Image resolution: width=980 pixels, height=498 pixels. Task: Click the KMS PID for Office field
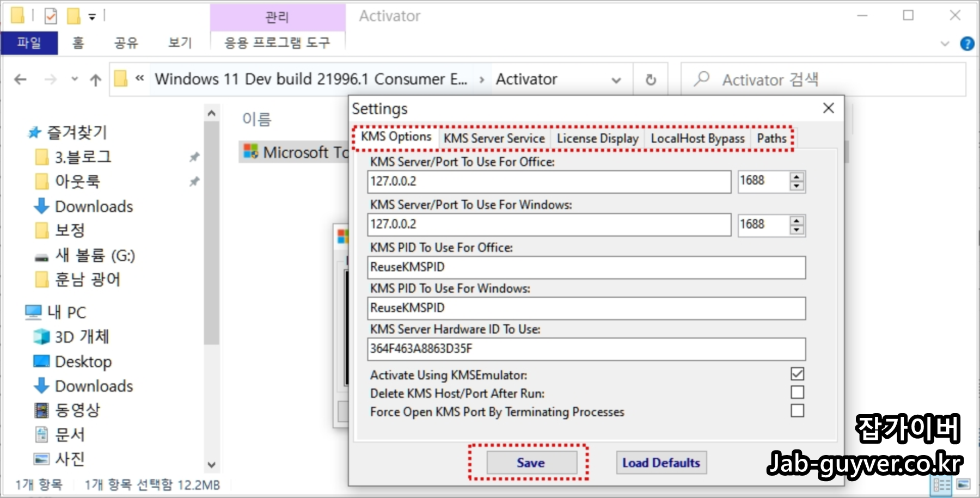(586, 267)
